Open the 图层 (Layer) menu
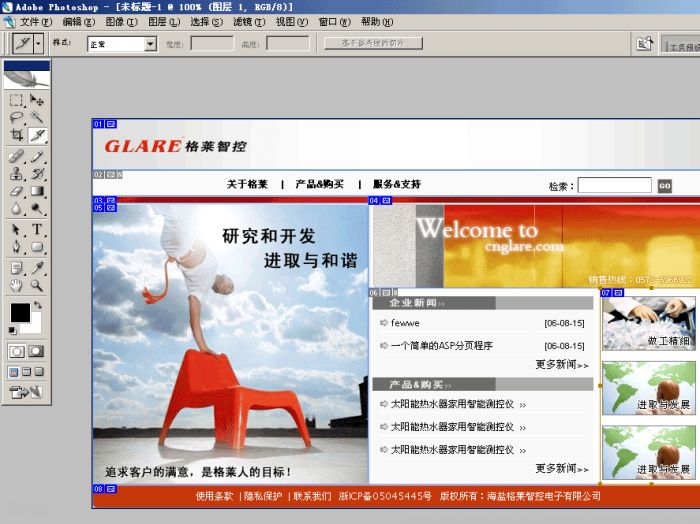The height and width of the screenshot is (524, 700). [x=164, y=21]
